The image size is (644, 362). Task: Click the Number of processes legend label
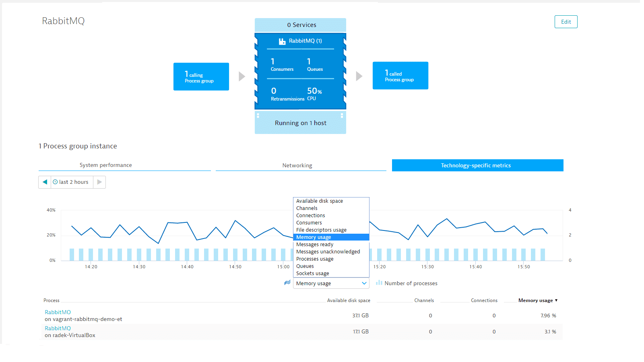(x=411, y=283)
